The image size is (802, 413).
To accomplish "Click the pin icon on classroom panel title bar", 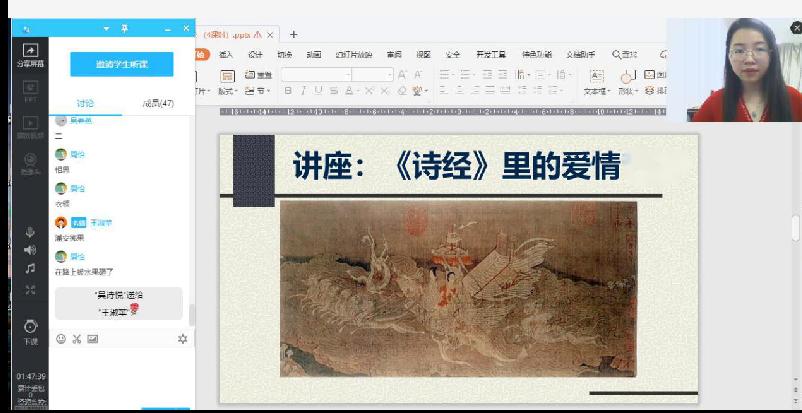I will tap(124, 29).
